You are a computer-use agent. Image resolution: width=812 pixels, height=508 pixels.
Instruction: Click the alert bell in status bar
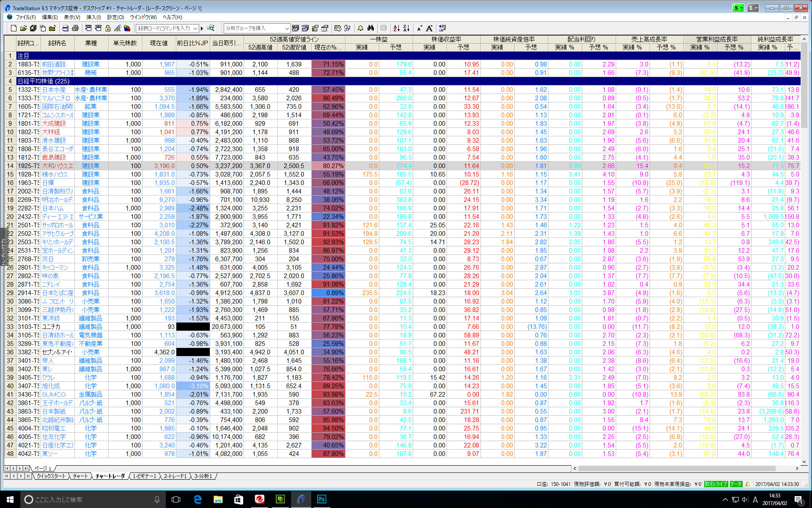click(748, 484)
